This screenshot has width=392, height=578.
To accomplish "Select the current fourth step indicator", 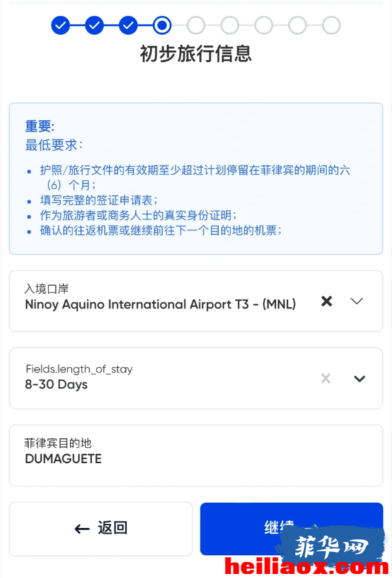I will pyautogui.click(x=162, y=25).
